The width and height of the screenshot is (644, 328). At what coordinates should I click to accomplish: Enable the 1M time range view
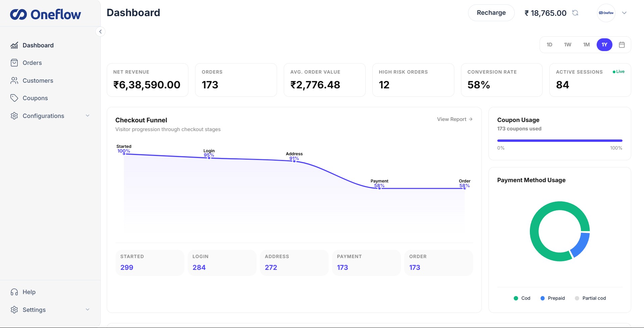pyautogui.click(x=586, y=44)
